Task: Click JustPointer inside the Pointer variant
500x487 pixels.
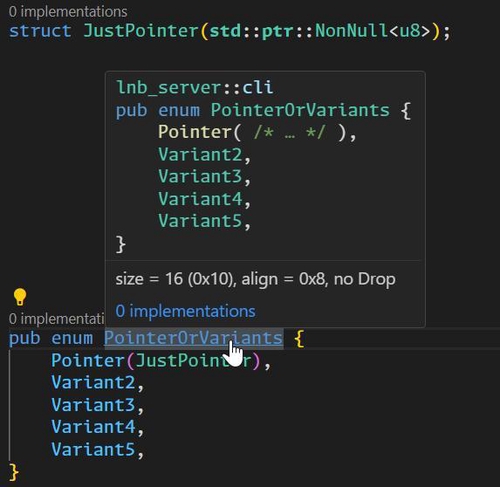Action: tap(194, 360)
